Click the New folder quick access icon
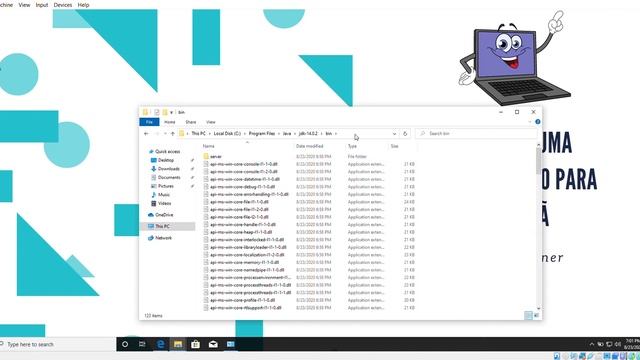Screen dimensions: 640x360 pyautogui.click(x=164, y=112)
